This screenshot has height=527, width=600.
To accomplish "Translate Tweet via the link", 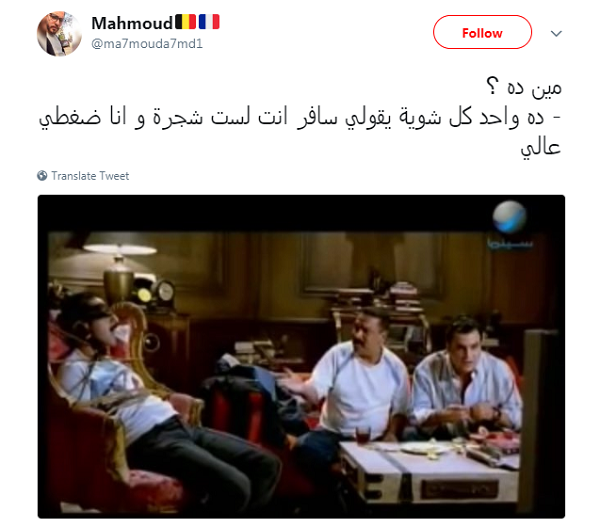I will click(90, 176).
